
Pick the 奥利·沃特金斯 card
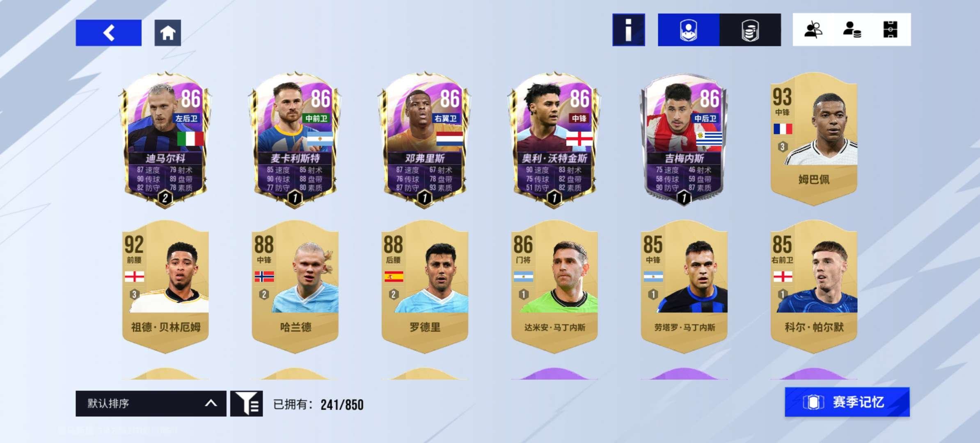(x=554, y=139)
